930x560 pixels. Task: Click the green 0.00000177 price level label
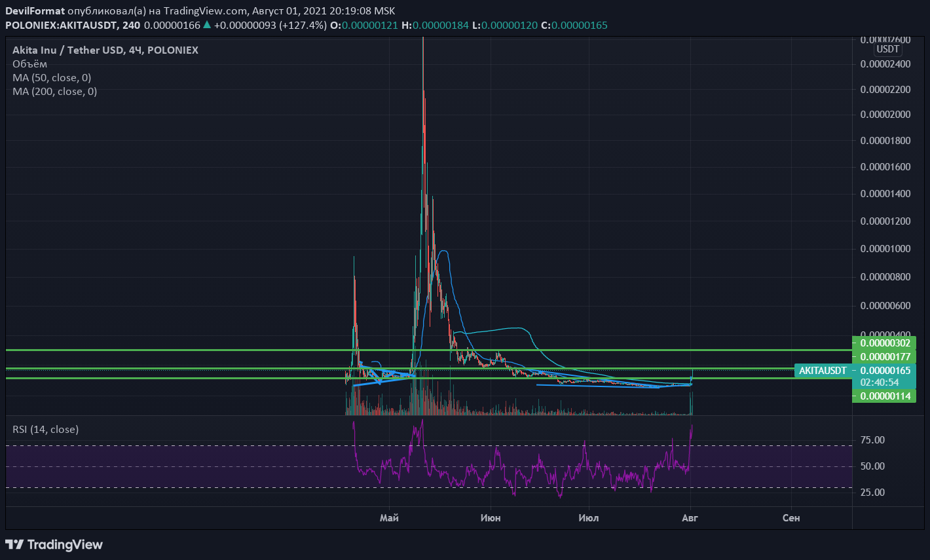point(885,357)
